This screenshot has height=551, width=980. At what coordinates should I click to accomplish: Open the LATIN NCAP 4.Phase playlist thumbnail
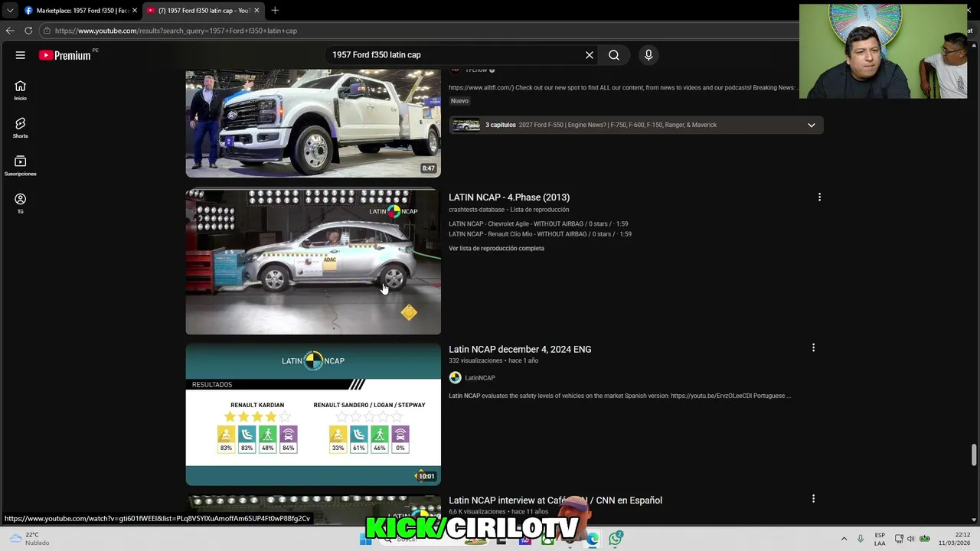pos(313,262)
